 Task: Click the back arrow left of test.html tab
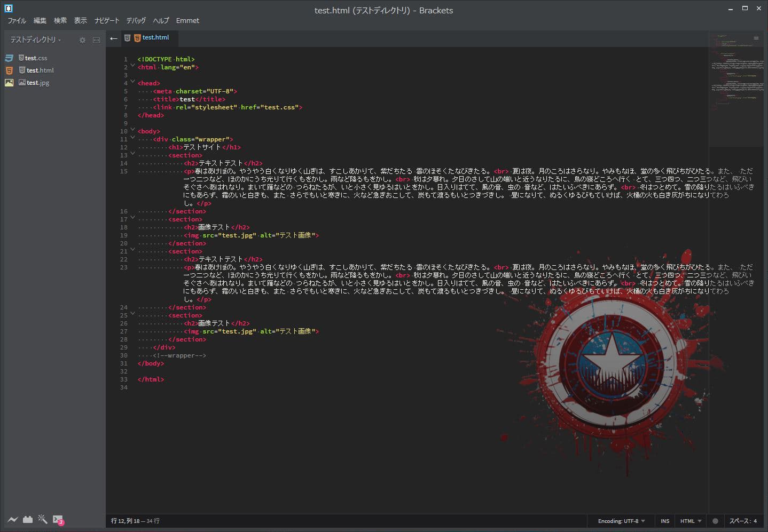[x=114, y=38]
